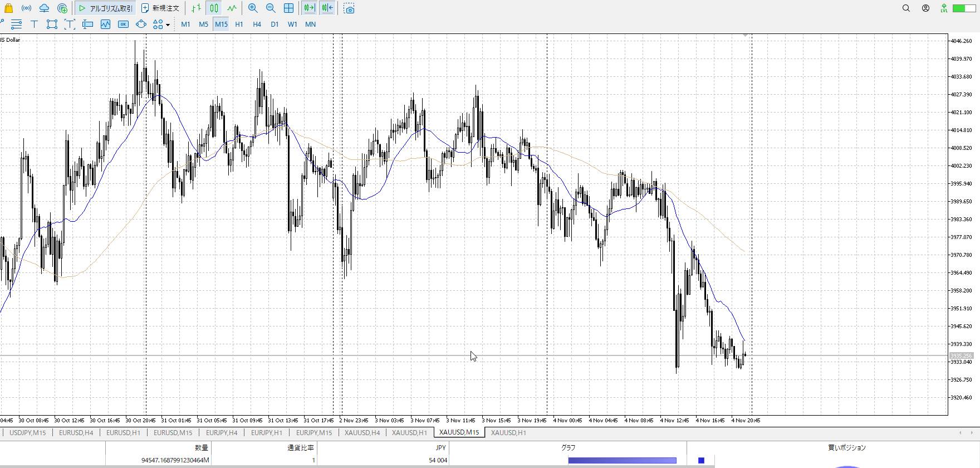Select the text label tool
This screenshot has height=468, width=980.
coord(34,25)
